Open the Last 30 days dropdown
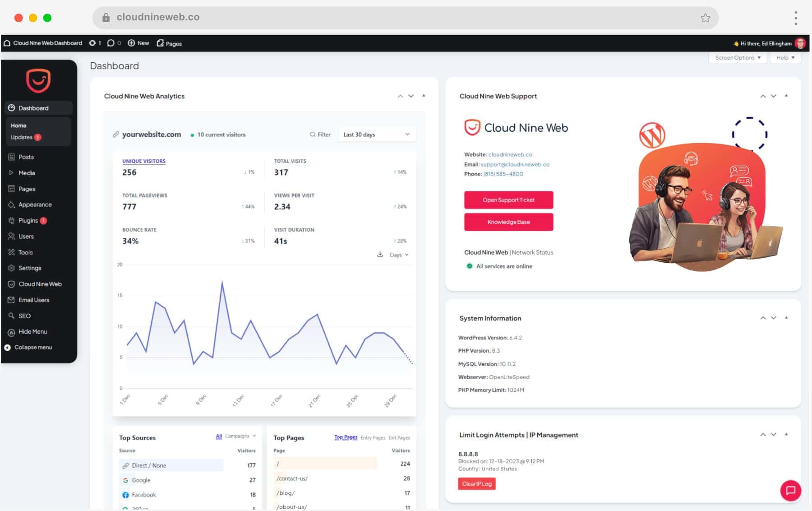The height and width of the screenshot is (511, 812). pos(377,135)
